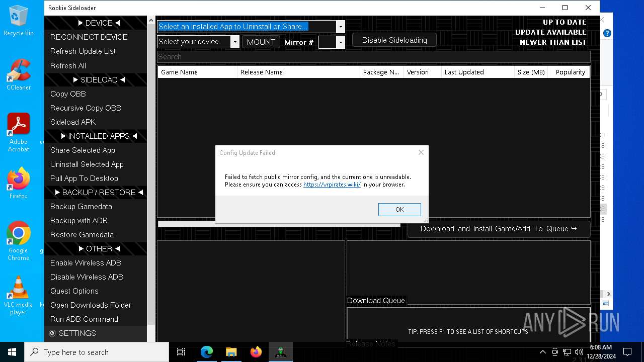Choose Sideload APK option
Image resolution: width=644 pixels, height=362 pixels.
(96, 122)
